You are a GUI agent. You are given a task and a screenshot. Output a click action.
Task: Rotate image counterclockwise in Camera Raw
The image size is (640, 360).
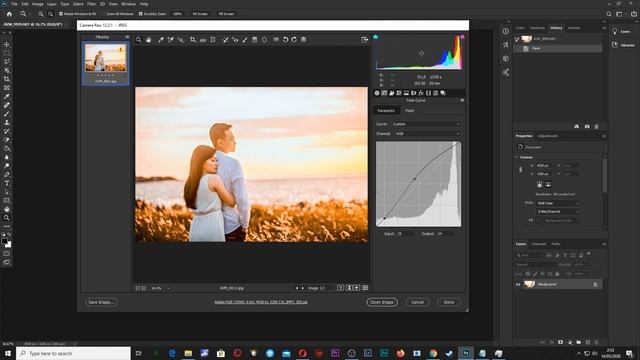point(285,40)
